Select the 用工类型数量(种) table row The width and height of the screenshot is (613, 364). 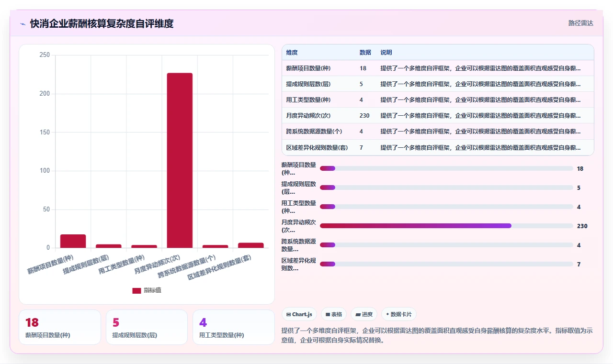pyautogui.click(x=438, y=100)
